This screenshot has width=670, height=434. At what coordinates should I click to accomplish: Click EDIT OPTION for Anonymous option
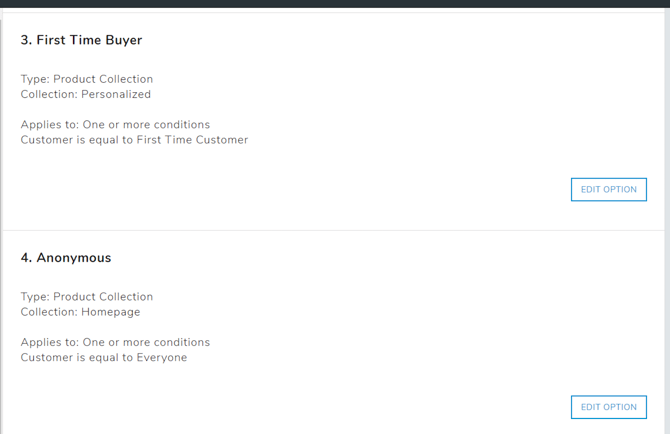click(608, 407)
